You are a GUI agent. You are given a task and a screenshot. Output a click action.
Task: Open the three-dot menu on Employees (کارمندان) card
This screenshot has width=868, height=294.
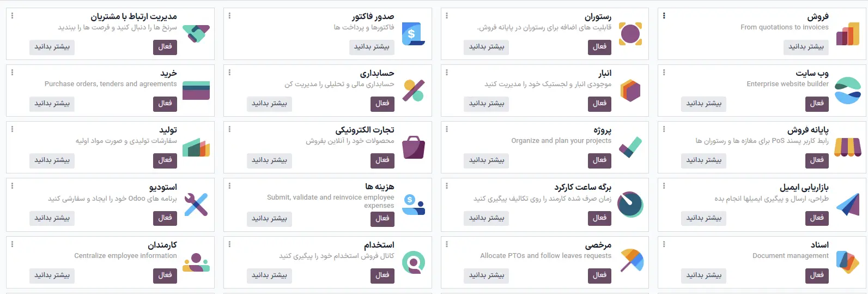(x=13, y=244)
